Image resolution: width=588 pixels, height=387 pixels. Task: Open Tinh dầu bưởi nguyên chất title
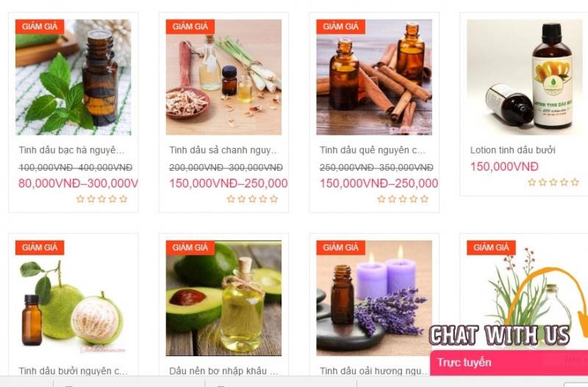click(73, 371)
